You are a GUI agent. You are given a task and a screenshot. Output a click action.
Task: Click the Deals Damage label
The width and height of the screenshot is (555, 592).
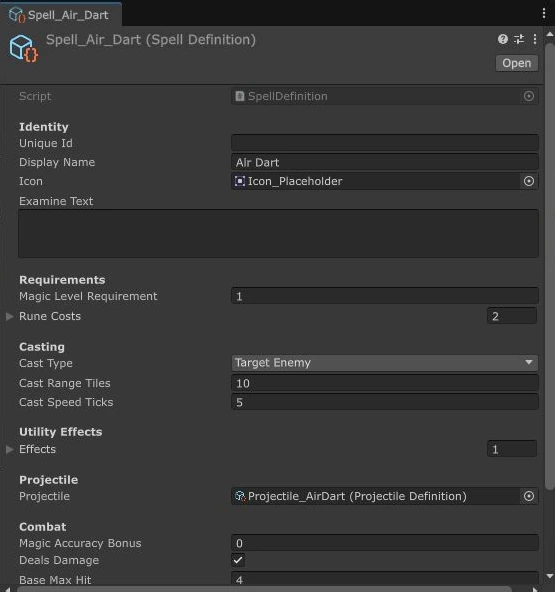tap(59, 560)
